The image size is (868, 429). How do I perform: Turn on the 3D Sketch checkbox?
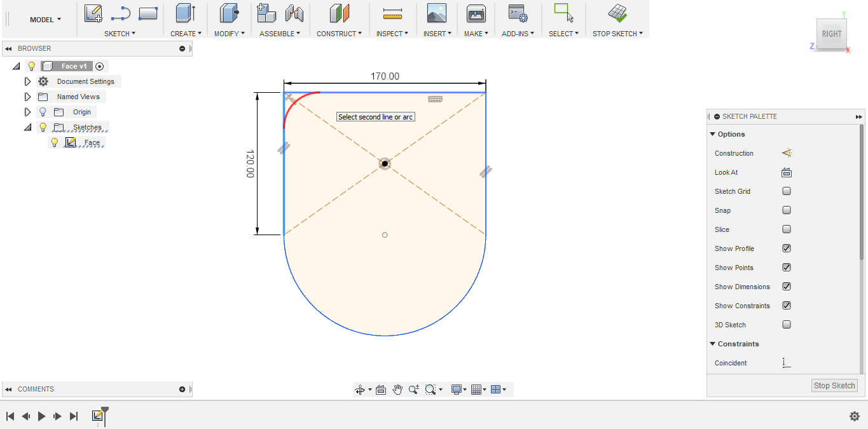pyautogui.click(x=787, y=325)
